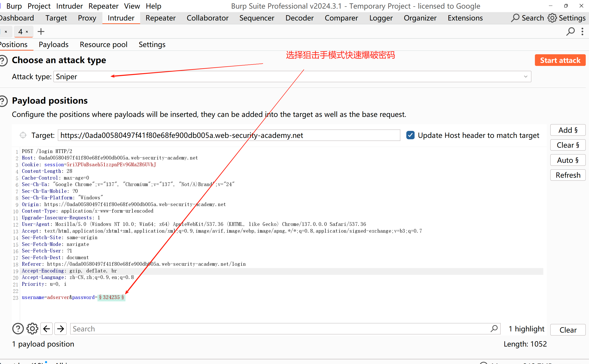Click the target crosshair icon beside Target field
Image resolution: width=589 pixels, height=364 pixels.
[x=23, y=135]
